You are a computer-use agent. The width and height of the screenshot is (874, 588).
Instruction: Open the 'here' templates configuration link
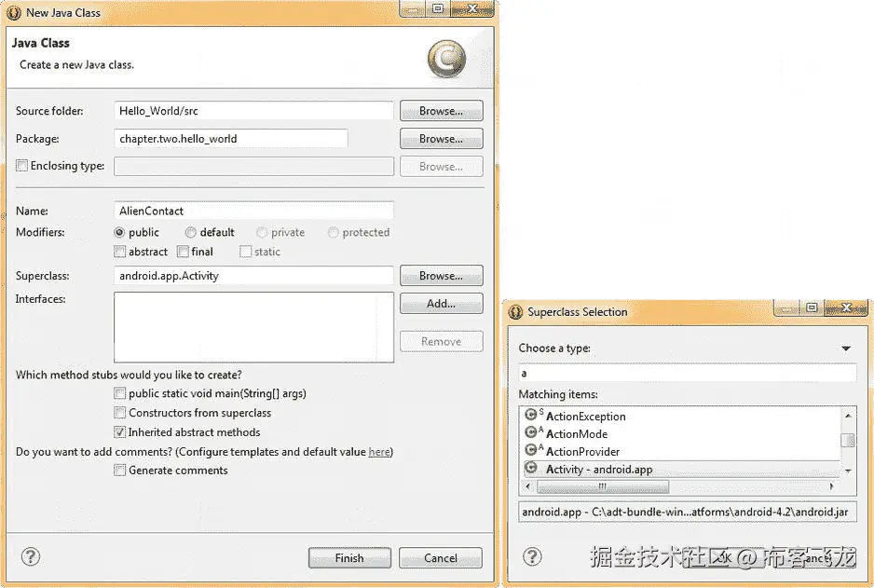point(379,452)
